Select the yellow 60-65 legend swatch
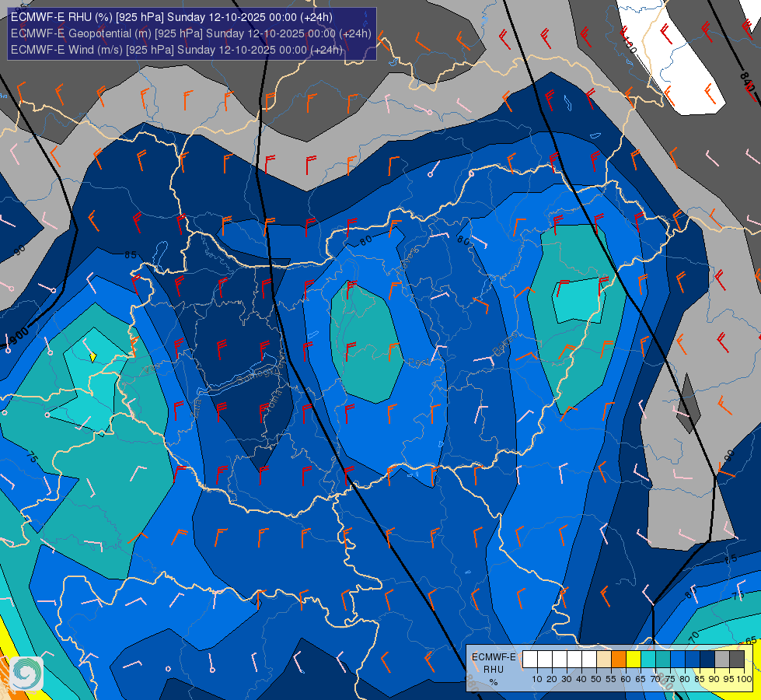Image resolution: width=761 pixels, height=700 pixels. click(x=634, y=660)
